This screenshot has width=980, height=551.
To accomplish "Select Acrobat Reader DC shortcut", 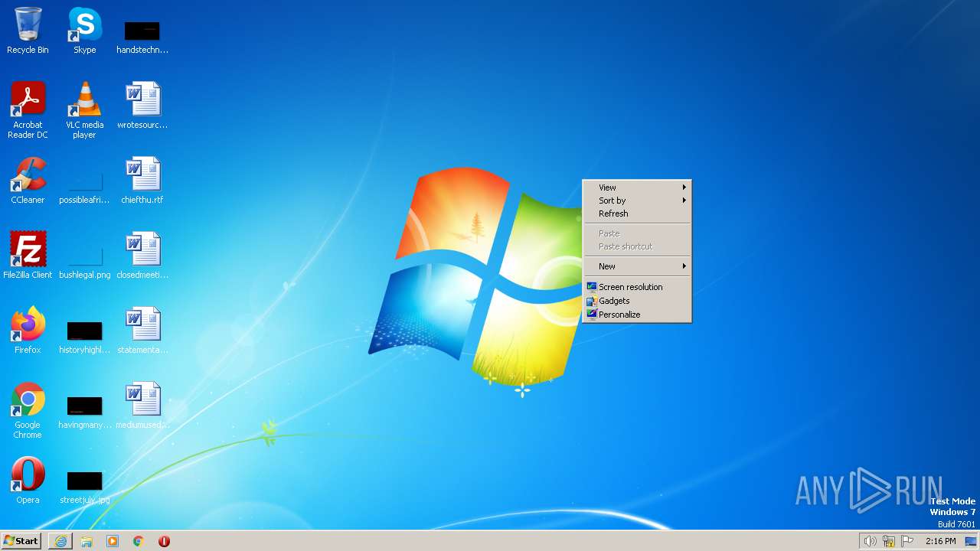I will click(x=28, y=109).
